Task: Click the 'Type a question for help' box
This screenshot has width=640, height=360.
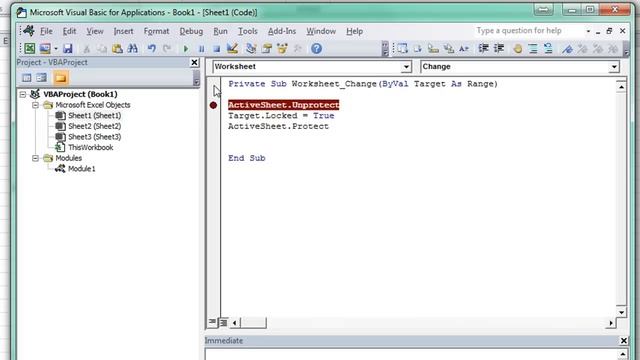Action: tap(530, 31)
